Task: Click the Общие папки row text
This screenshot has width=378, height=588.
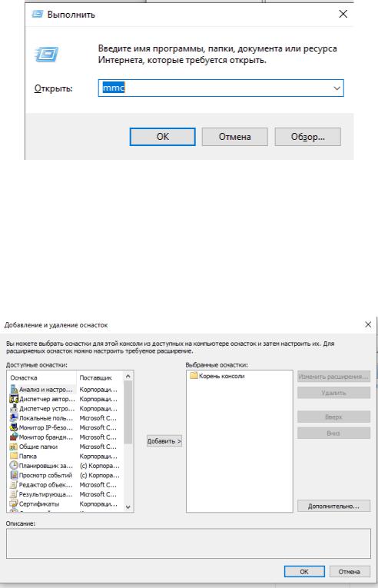Action: 38,447
